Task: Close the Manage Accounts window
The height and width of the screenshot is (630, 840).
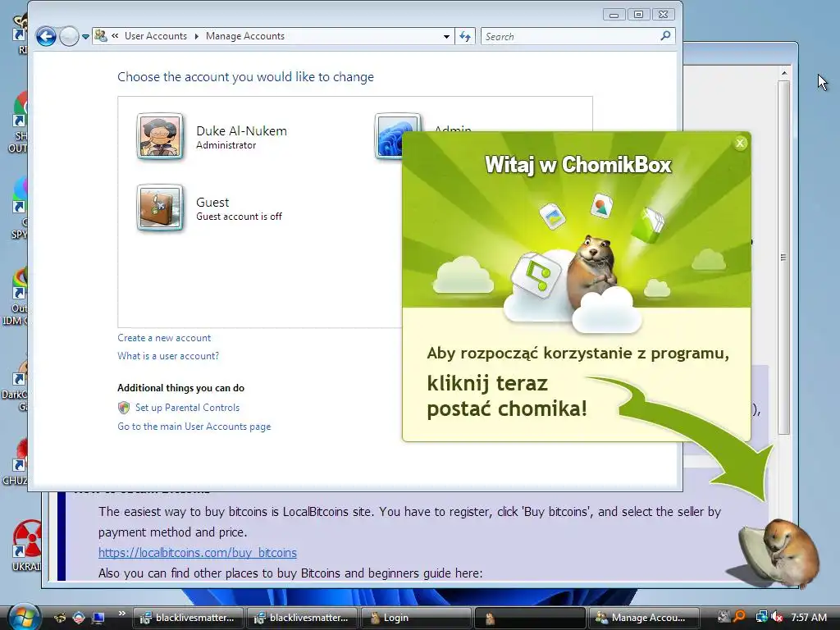Action: 663,15
